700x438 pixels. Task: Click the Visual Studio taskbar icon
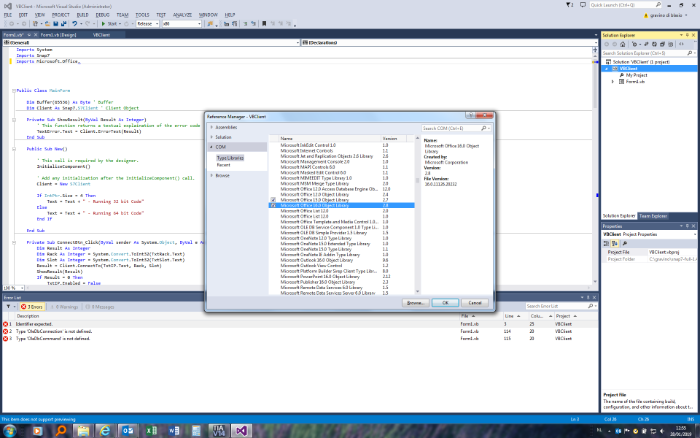coord(242,430)
